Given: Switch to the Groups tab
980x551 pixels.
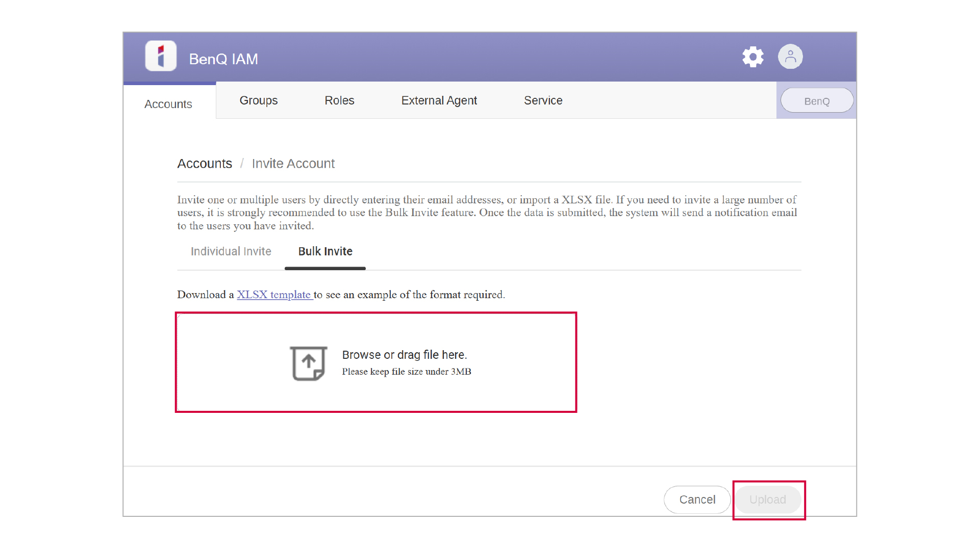Looking at the screenshot, I should 258,100.
